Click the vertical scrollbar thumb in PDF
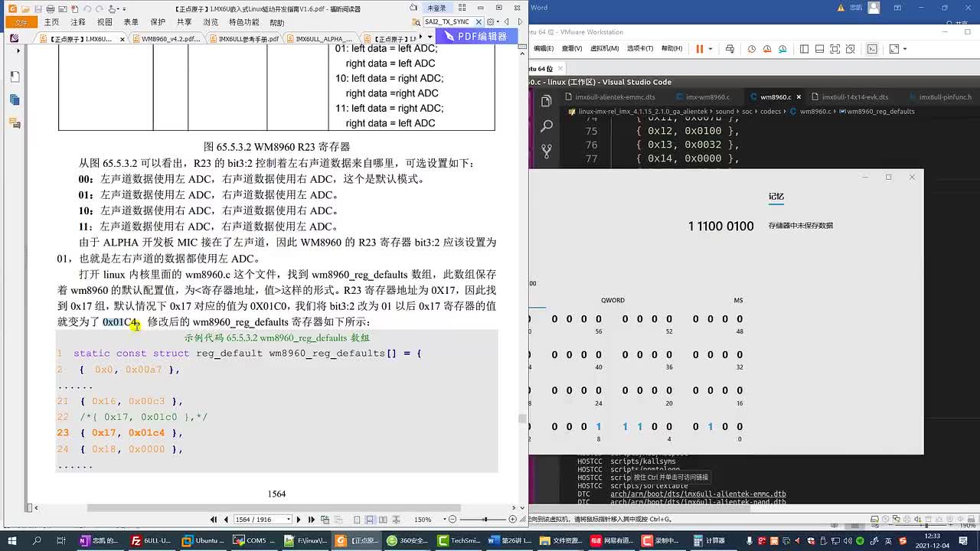 tap(522, 419)
